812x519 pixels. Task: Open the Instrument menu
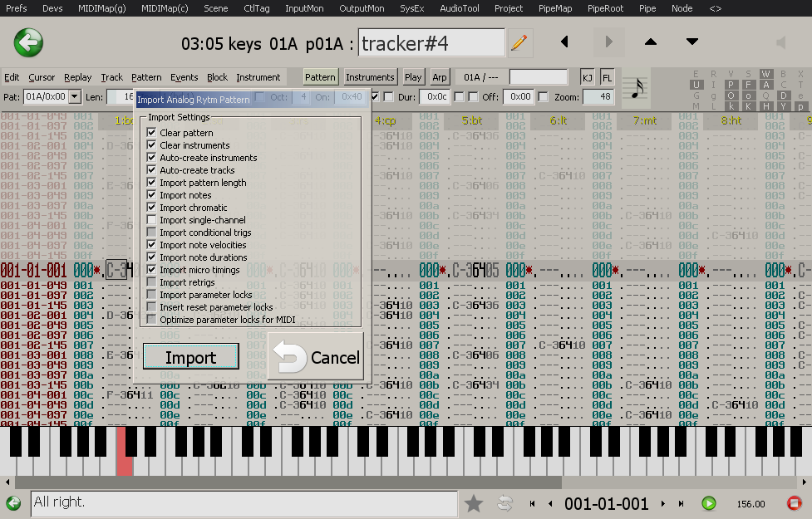tap(258, 77)
